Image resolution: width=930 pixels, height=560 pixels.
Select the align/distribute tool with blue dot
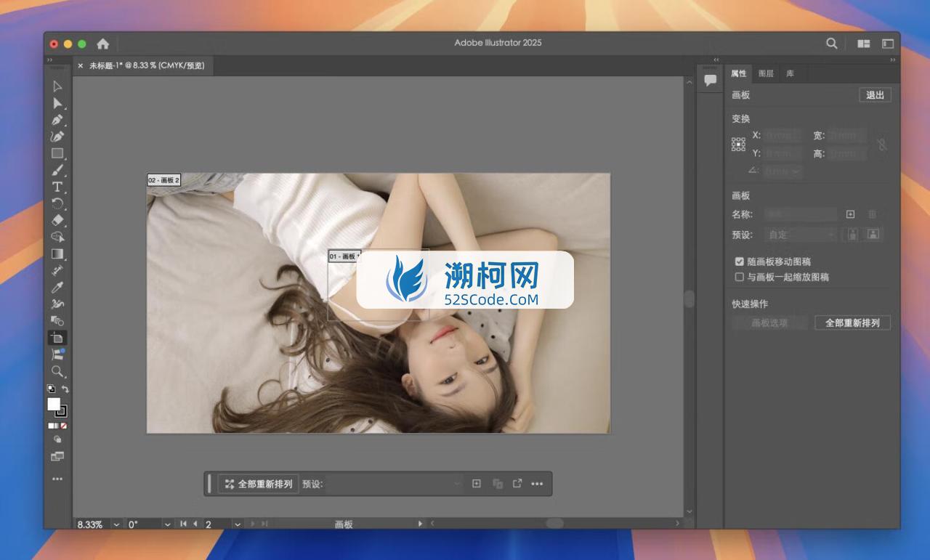pyautogui.click(x=57, y=354)
